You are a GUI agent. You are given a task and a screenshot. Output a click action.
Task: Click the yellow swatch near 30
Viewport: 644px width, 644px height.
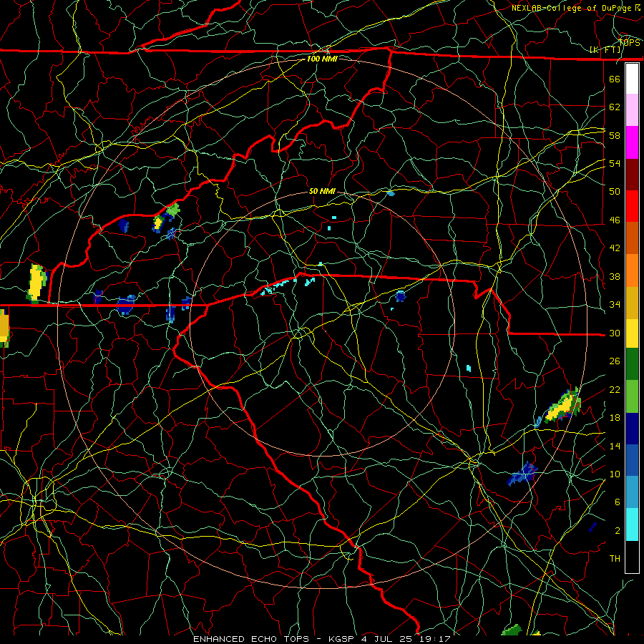pyautogui.click(x=632, y=333)
